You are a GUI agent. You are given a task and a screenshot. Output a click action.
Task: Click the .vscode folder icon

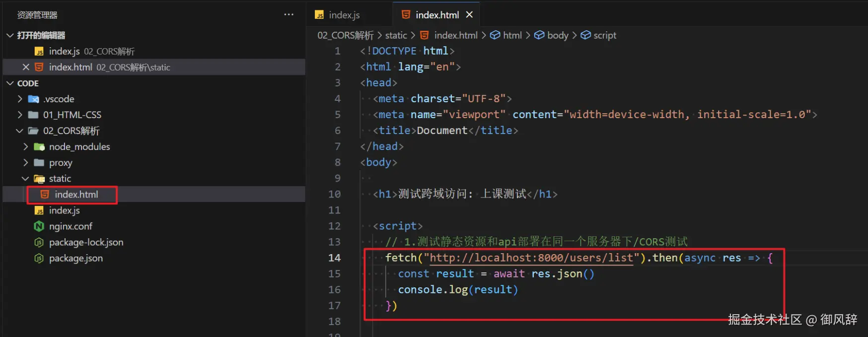(x=33, y=99)
